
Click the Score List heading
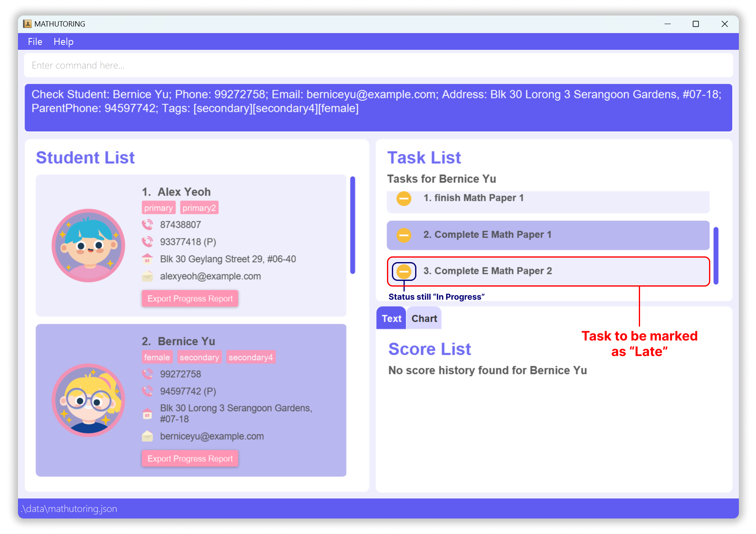(x=429, y=349)
